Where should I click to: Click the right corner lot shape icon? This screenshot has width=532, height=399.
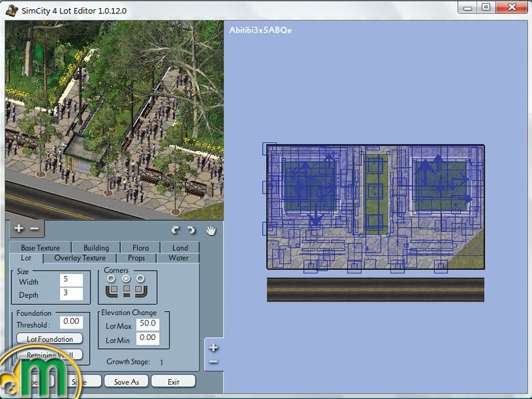pos(141,291)
